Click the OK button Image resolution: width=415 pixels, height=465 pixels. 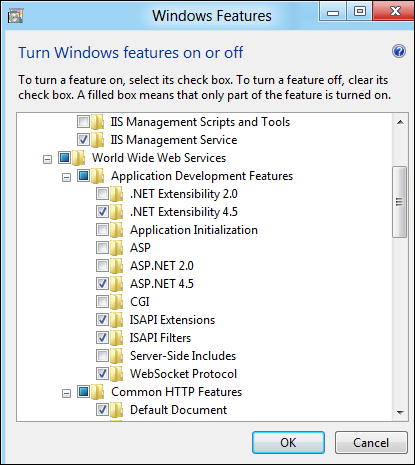(x=288, y=443)
